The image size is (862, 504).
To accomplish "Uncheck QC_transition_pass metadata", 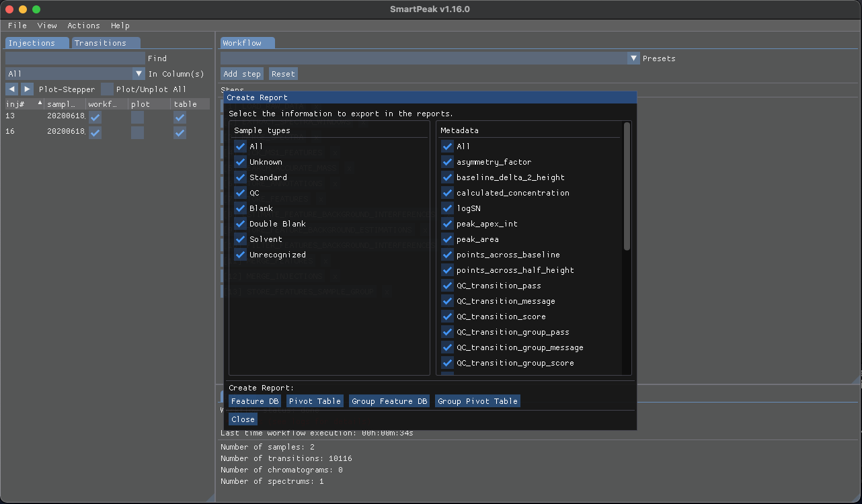I will point(447,286).
